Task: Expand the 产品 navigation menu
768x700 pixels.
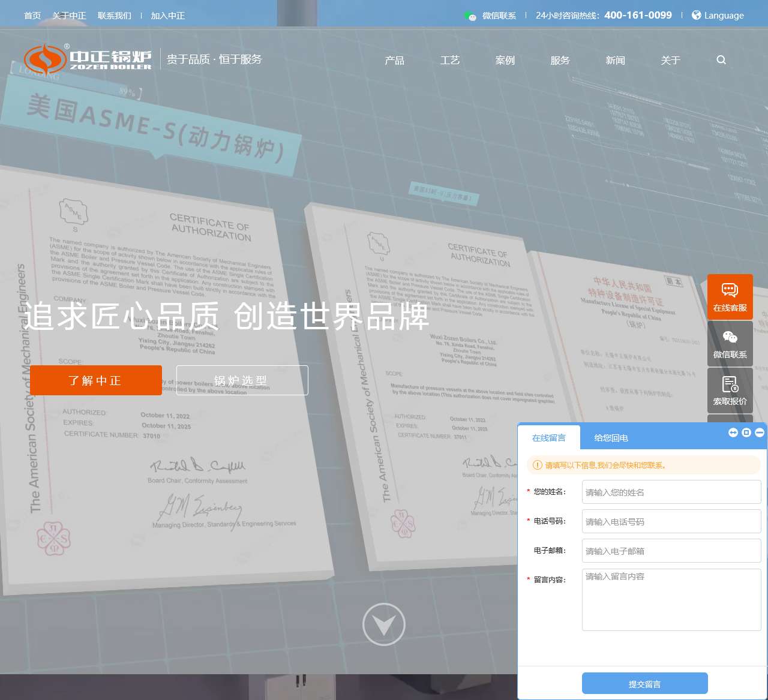Action: click(394, 61)
